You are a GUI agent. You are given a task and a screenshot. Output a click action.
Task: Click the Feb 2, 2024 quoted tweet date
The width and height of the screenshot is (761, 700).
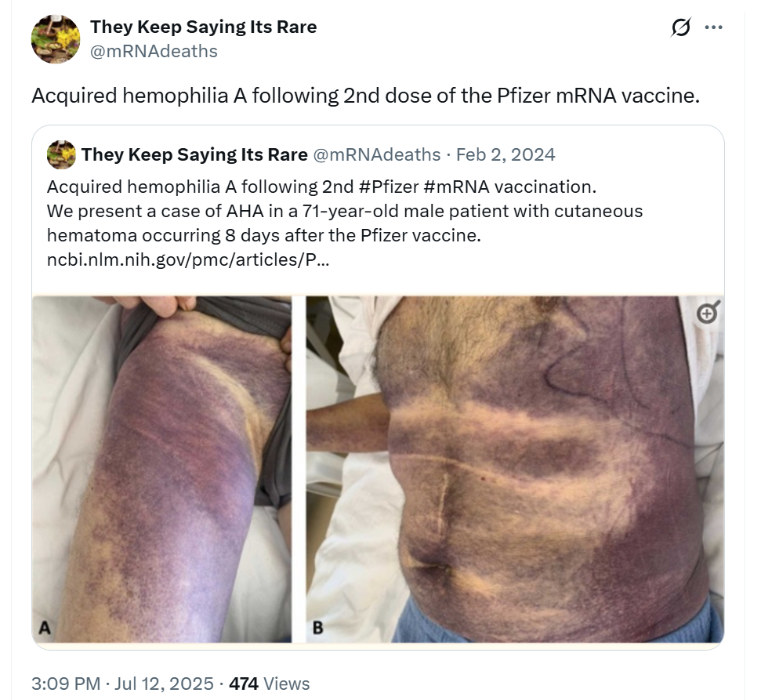pyautogui.click(x=506, y=154)
